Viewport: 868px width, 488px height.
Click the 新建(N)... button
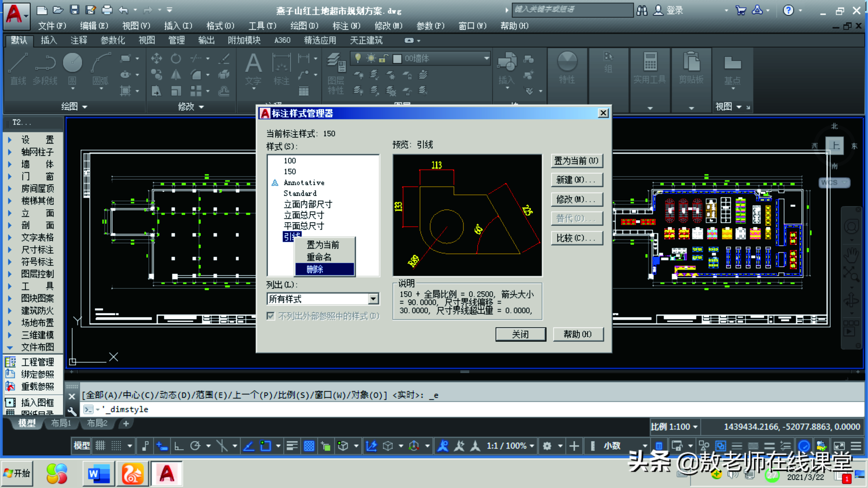click(577, 180)
